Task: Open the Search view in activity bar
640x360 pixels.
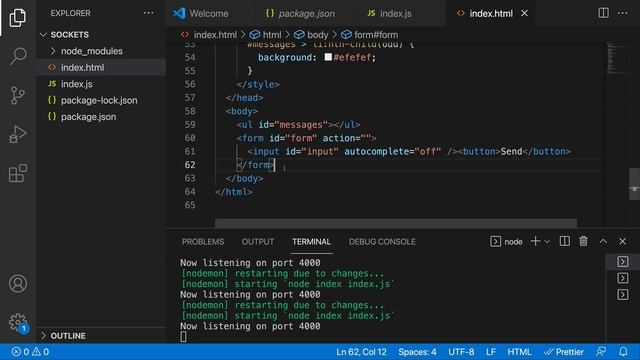Action: (18, 56)
